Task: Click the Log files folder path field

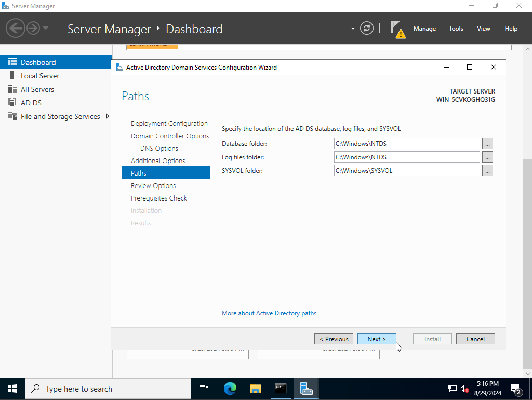Action: point(407,157)
